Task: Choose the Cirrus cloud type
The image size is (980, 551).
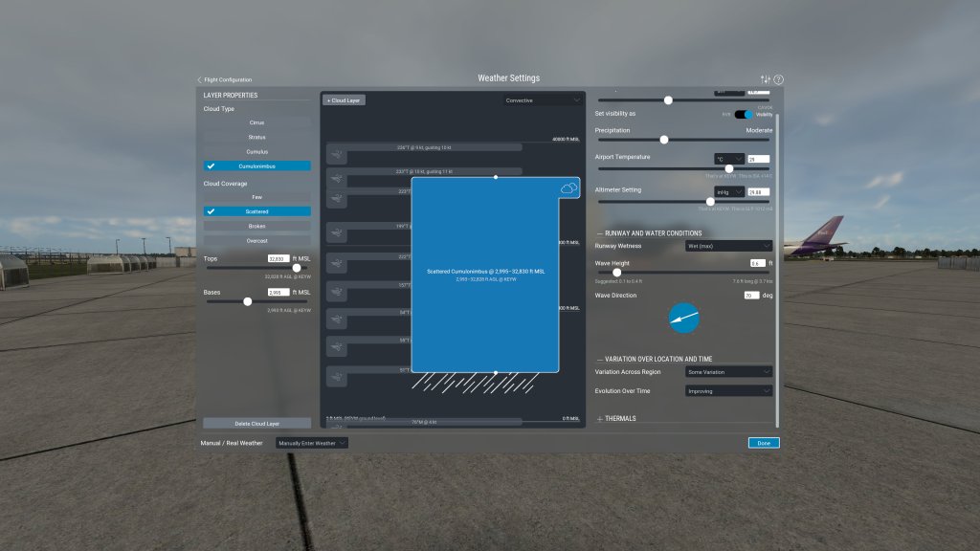Action: click(256, 122)
